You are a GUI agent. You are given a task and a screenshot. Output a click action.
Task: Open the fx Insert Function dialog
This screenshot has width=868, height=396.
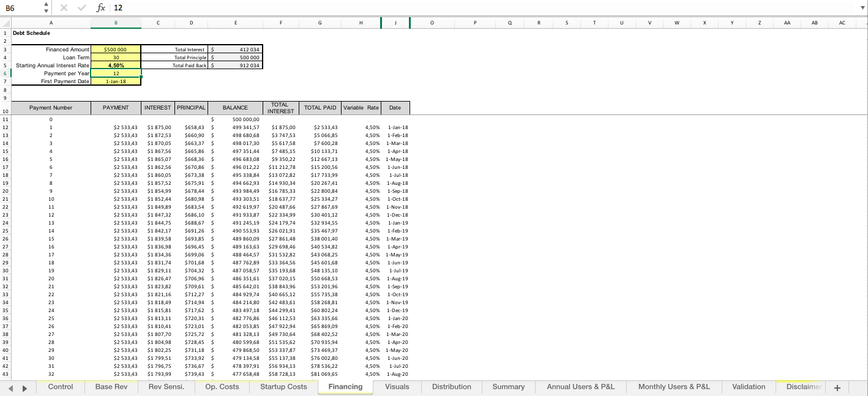tap(100, 7)
